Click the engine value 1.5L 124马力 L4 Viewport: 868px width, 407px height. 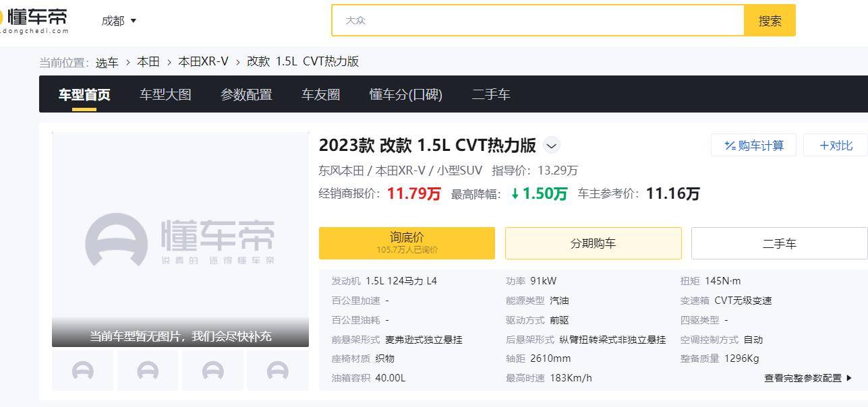point(401,281)
